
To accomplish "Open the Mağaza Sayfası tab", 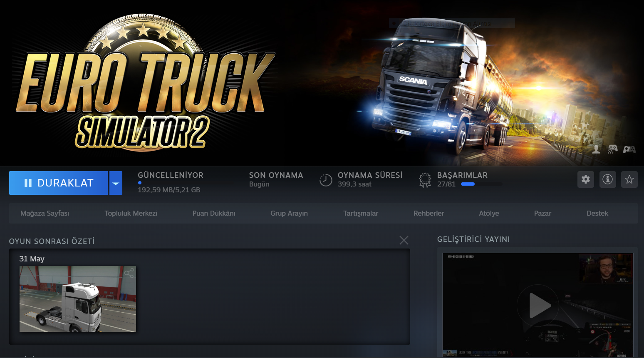I will [x=45, y=213].
